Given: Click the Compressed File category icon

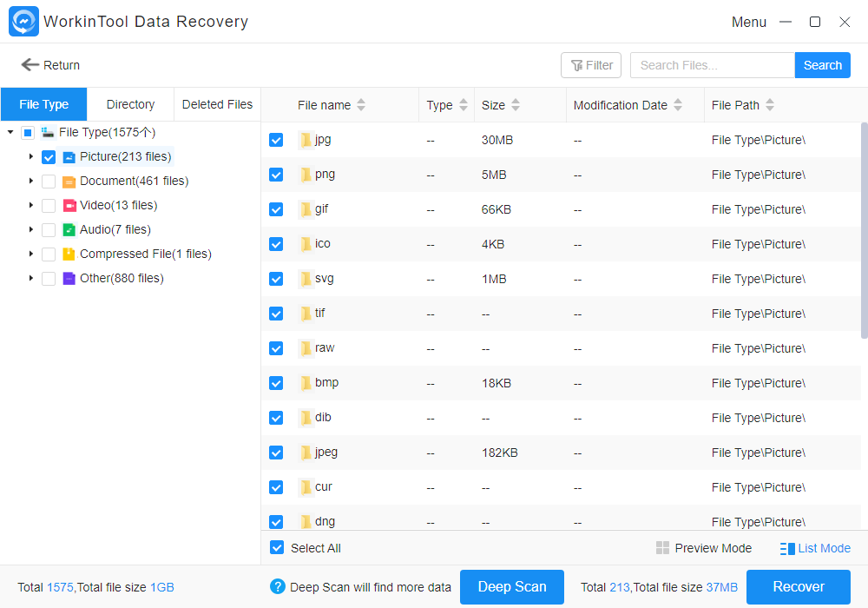Looking at the screenshot, I should [69, 254].
